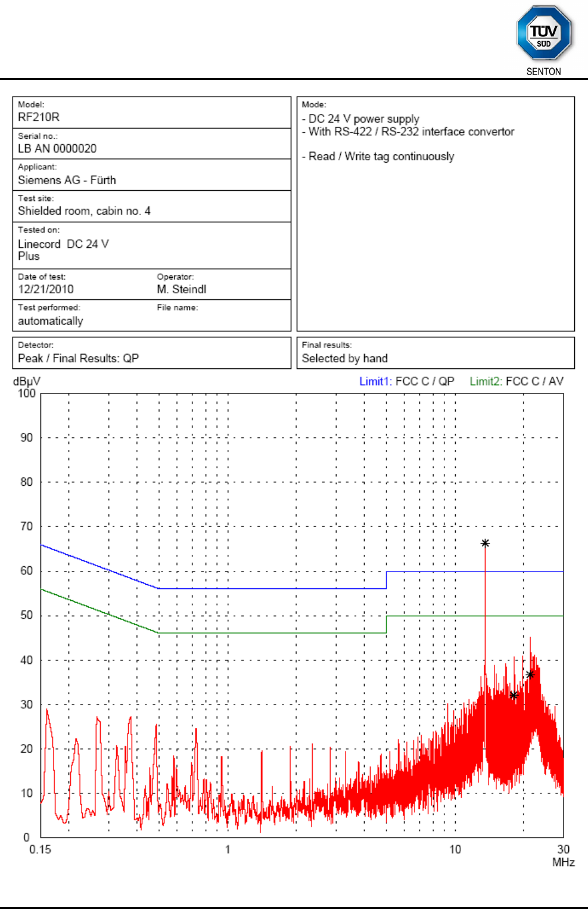Click detector value Peak / Final Results: QP
Screen dimensions: 588x909
(78, 358)
